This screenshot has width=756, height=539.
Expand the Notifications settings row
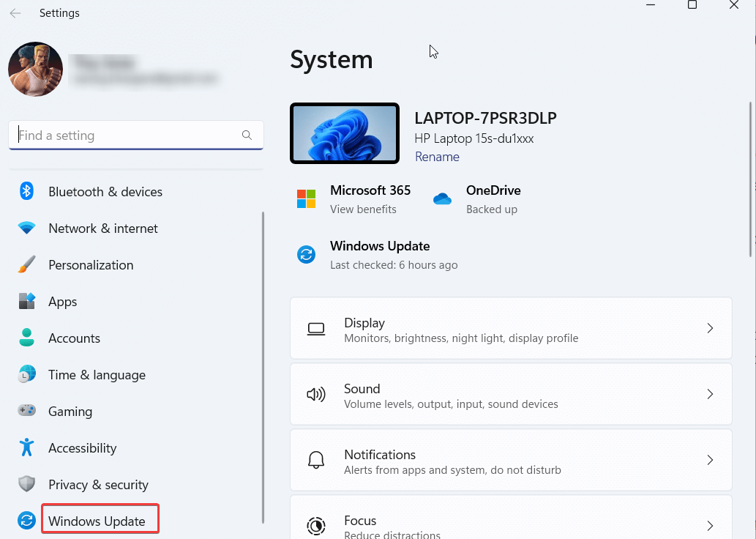click(709, 460)
